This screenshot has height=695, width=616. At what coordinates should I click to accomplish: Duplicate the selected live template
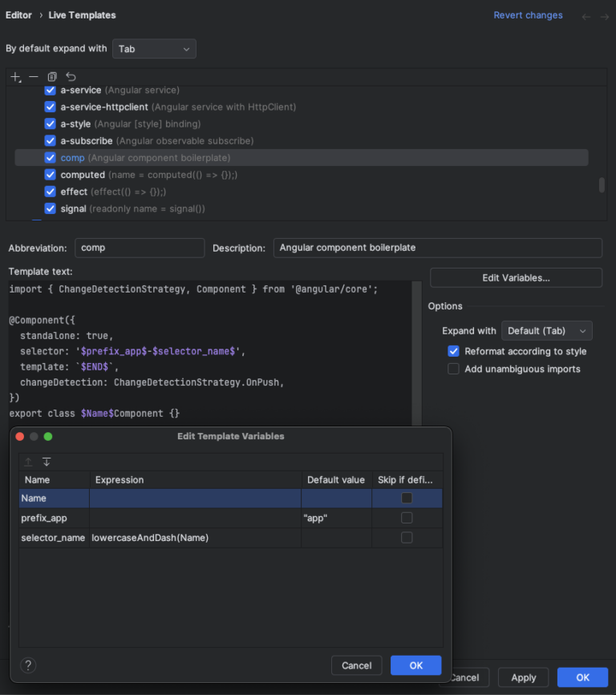[51, 76]
